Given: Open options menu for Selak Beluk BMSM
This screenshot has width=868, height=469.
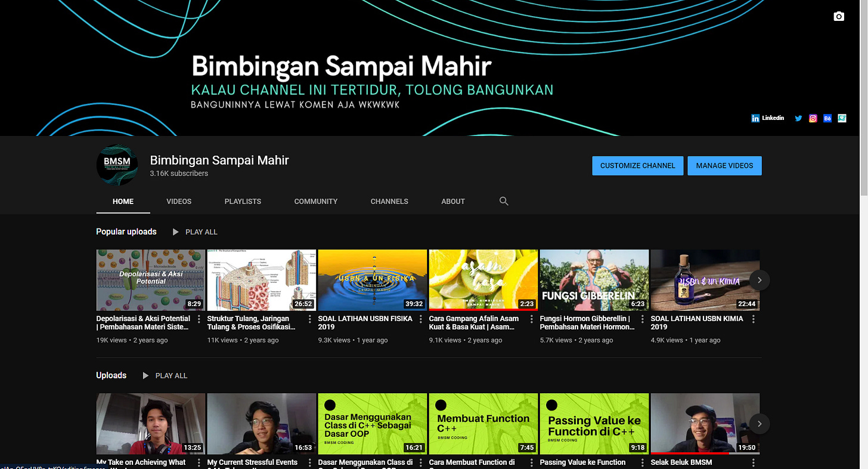Looking at the screenshot, I should tap(754, 463).
